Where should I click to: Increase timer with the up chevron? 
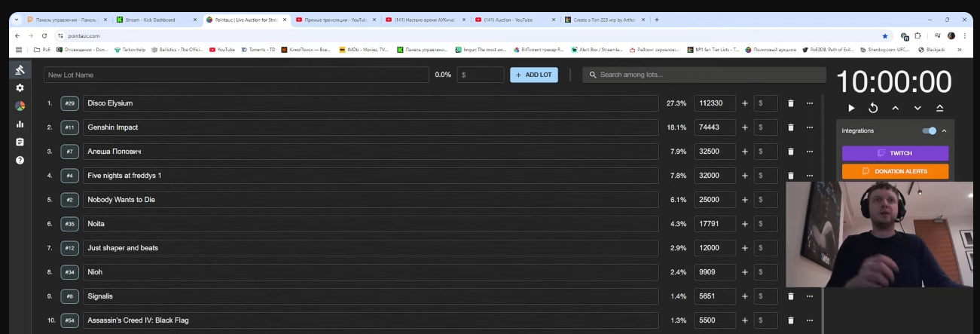[x=895, y=109]
